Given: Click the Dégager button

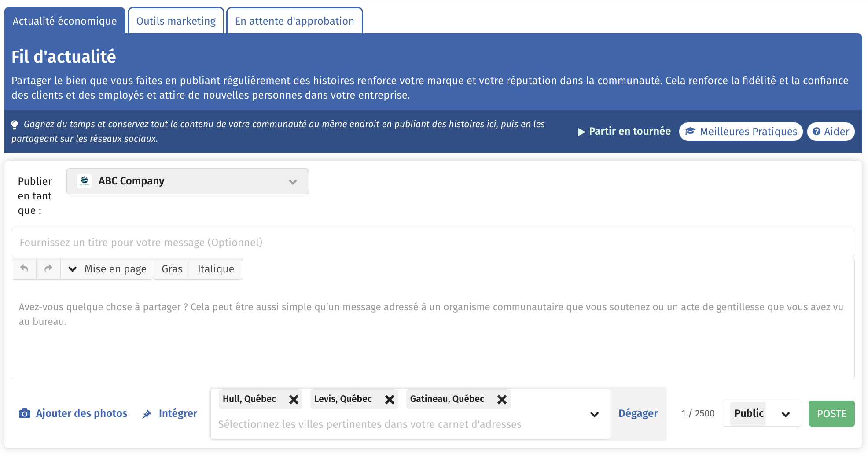Looking at the screenshot, I should 638,413.
